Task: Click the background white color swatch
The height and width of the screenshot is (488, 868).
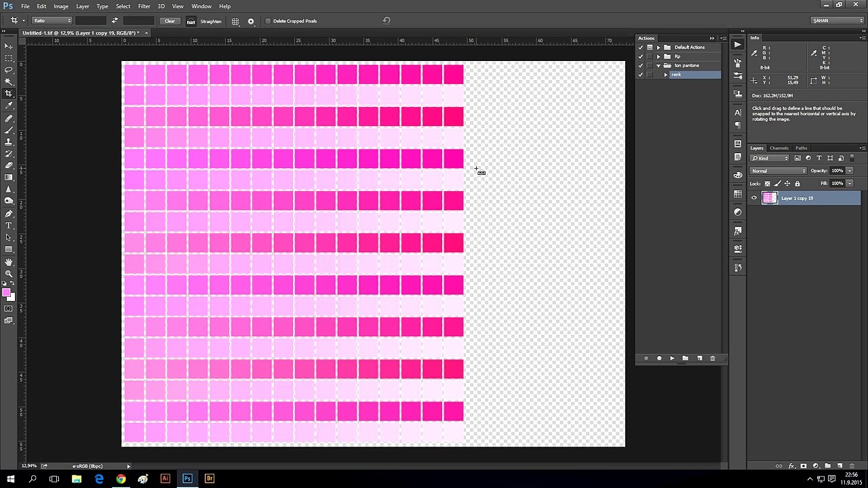Action: click(x=12, y=298)
